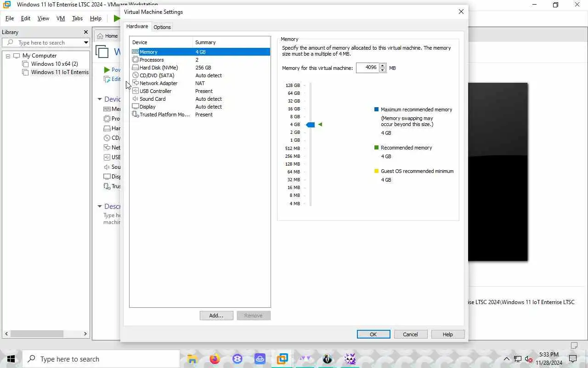Click the Cancel button
588x368 pixels.
410,334
